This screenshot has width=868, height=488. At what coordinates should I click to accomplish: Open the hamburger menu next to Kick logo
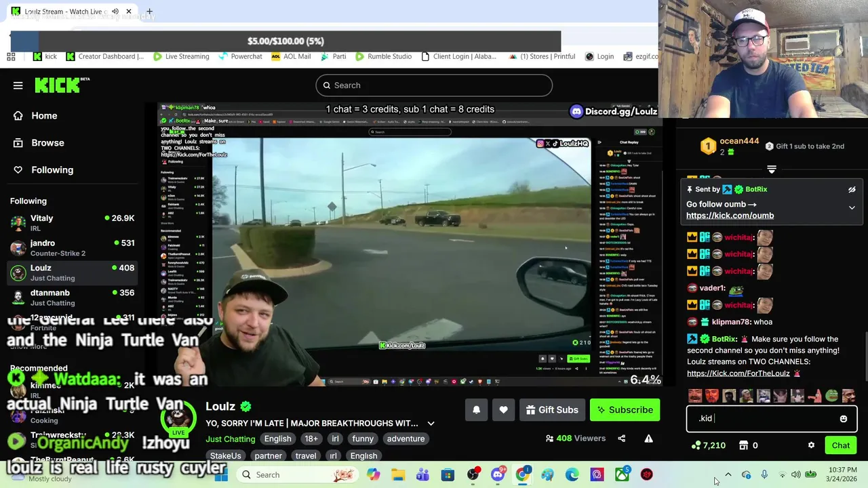coord(18,85)
